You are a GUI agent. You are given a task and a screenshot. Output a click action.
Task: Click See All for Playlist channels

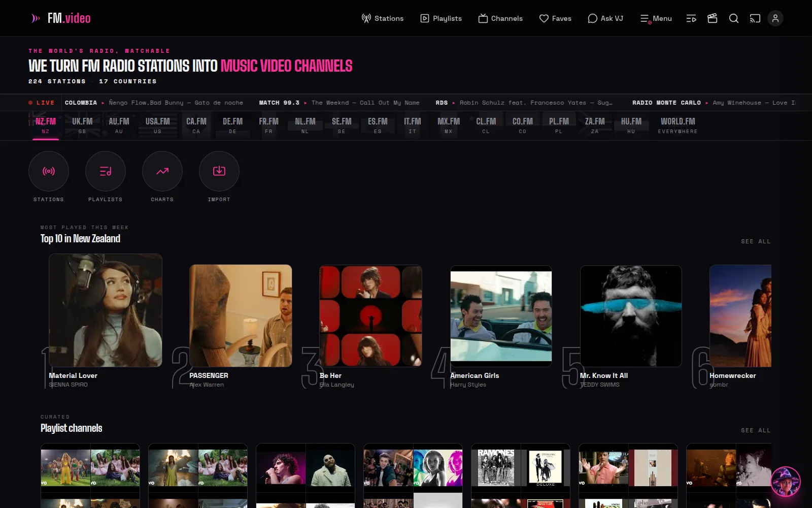(x=756, y=430)
